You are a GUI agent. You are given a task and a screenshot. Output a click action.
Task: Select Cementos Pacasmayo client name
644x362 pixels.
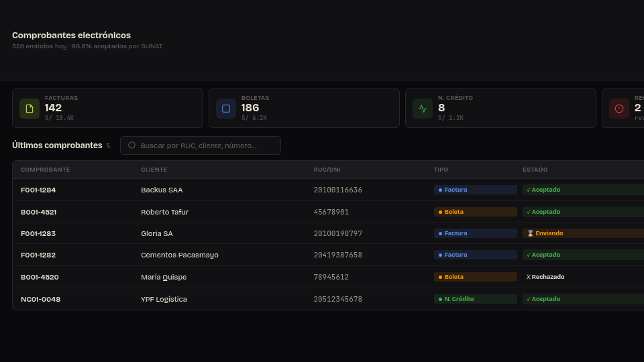(x=180, y=255)
